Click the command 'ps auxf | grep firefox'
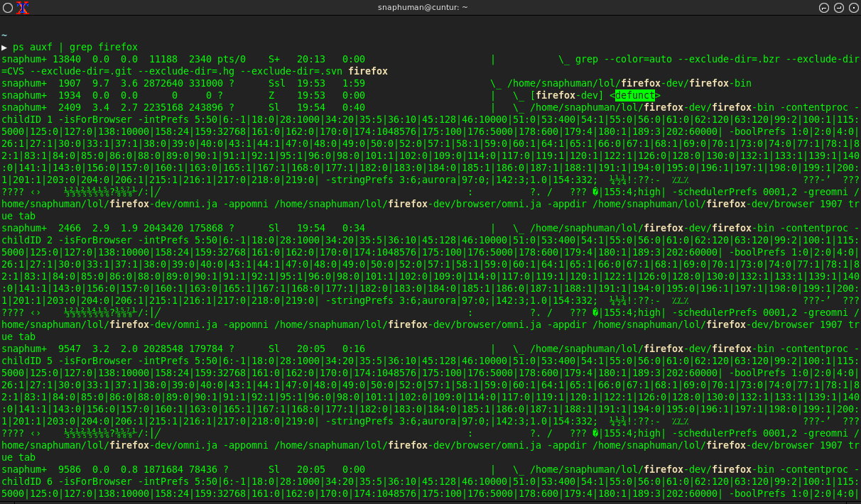The image size is (861, 504). (x=75, y=48)
